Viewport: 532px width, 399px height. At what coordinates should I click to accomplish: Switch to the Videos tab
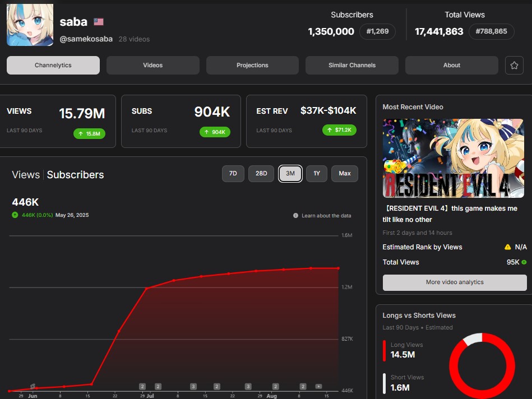point(152,65)
